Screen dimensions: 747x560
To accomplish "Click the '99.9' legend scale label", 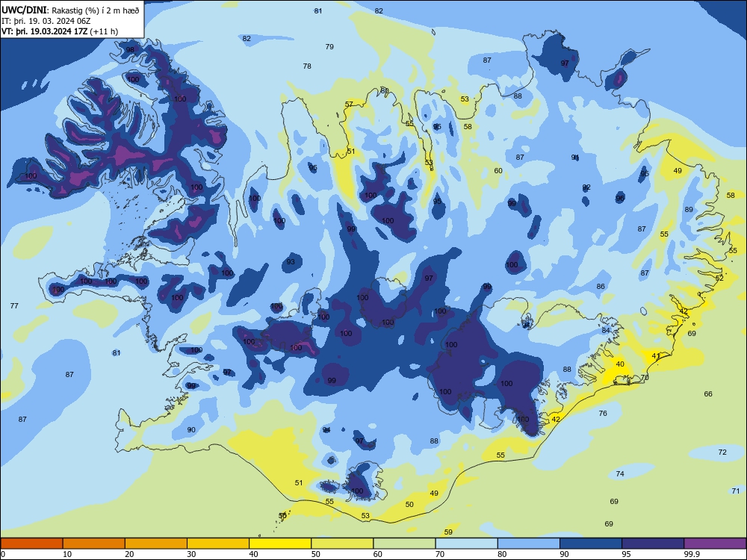I will pyautogui.click(x=691, y=554).
